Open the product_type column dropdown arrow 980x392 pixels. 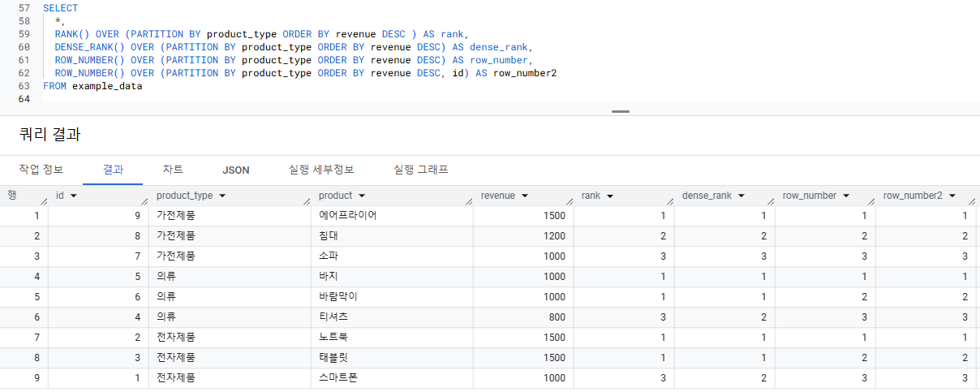222,196
